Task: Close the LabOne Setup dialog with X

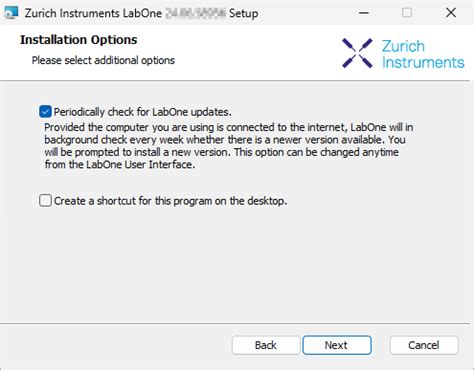Action: (451, 13)
